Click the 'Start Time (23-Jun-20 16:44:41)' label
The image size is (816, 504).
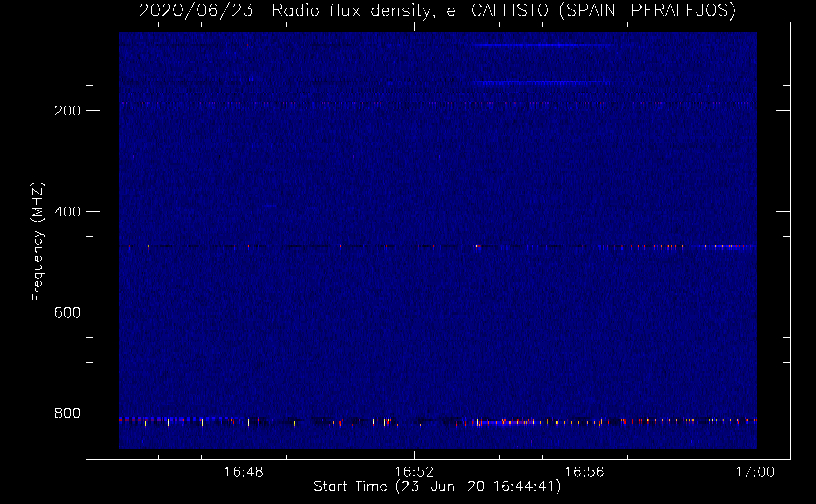[x=437, y=487]
